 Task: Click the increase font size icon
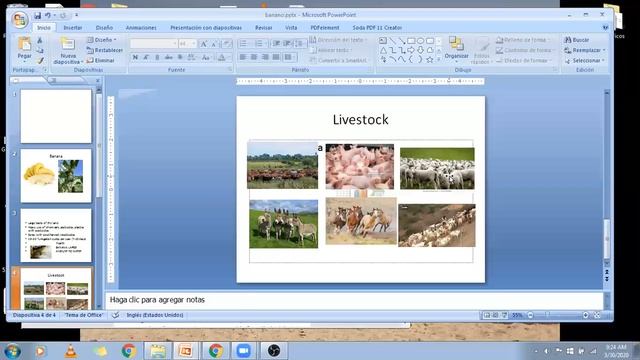point(204,44)
